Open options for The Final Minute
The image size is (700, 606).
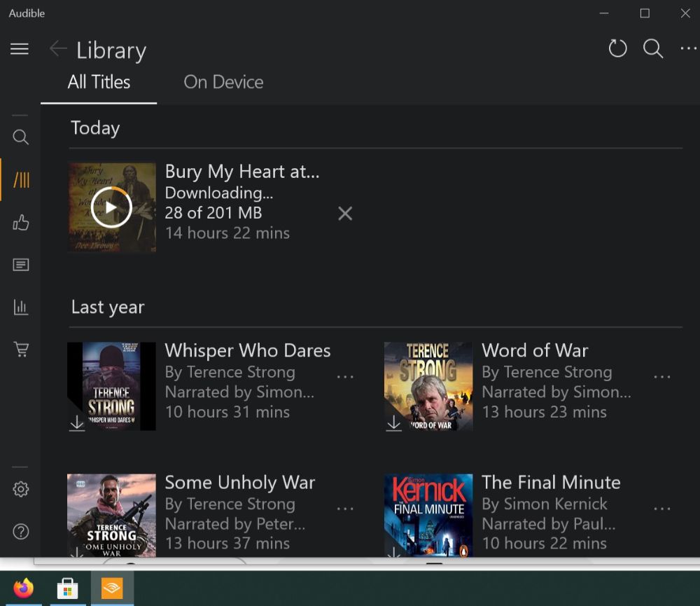pos(662,509)
